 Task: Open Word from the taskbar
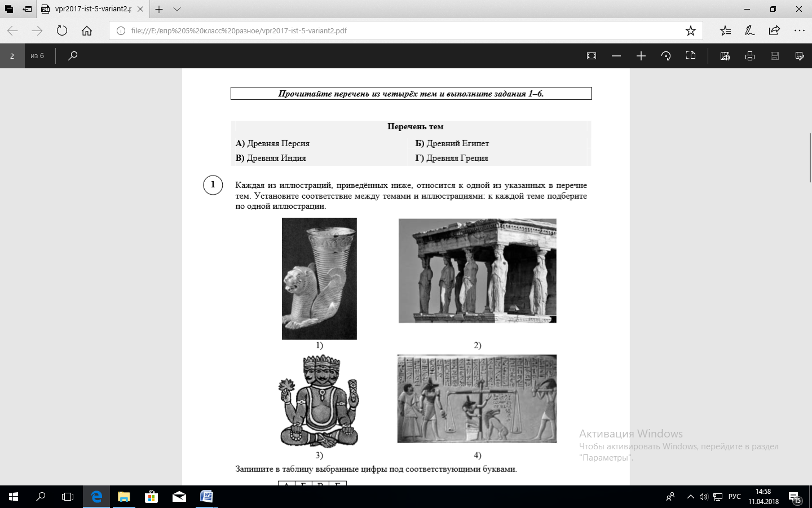coord(206,497)
